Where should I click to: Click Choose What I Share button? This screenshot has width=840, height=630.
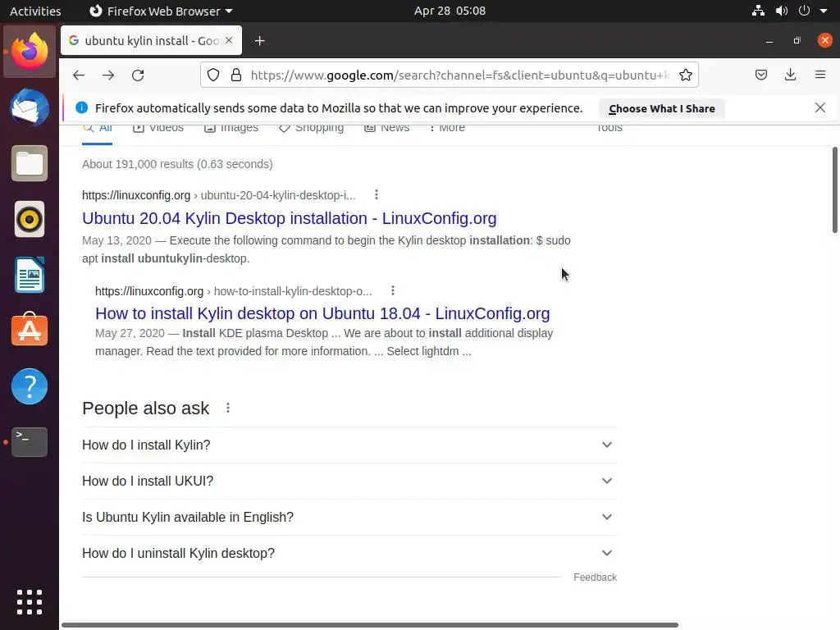tap(662, 108)
